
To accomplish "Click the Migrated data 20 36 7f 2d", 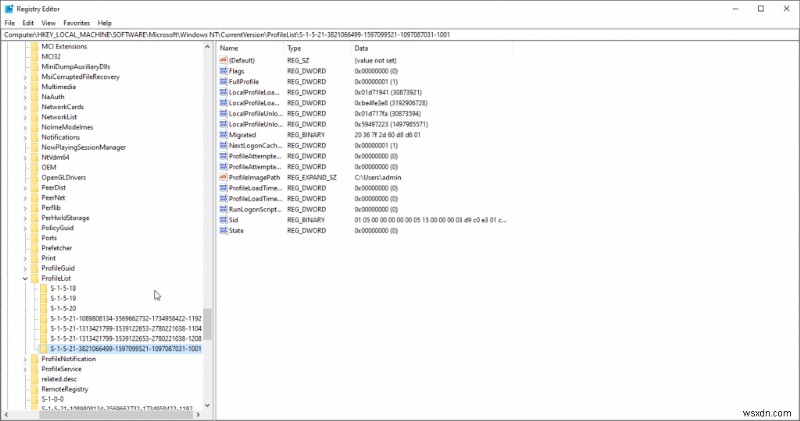I will coord(387,135).
